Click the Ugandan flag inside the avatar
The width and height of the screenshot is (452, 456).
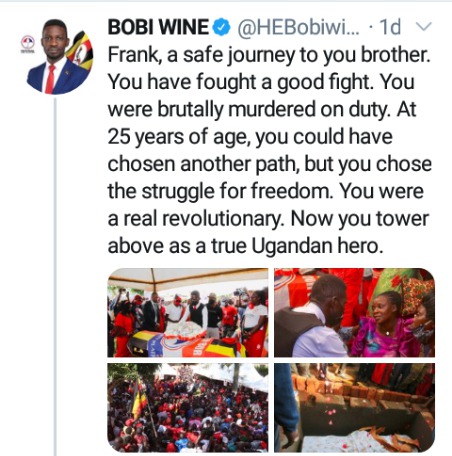coord(80,51)
